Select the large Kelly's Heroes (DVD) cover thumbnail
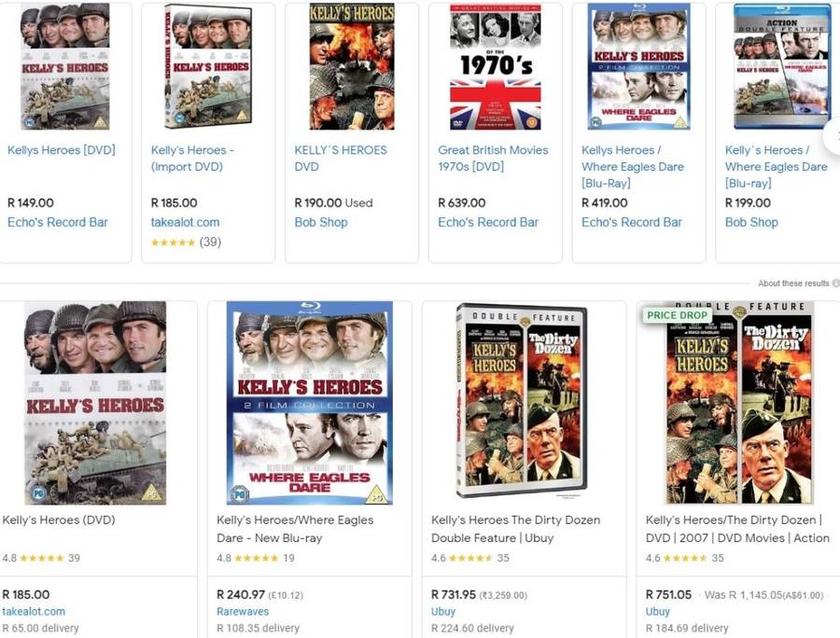840x638 pixels. tap(95, 403)
